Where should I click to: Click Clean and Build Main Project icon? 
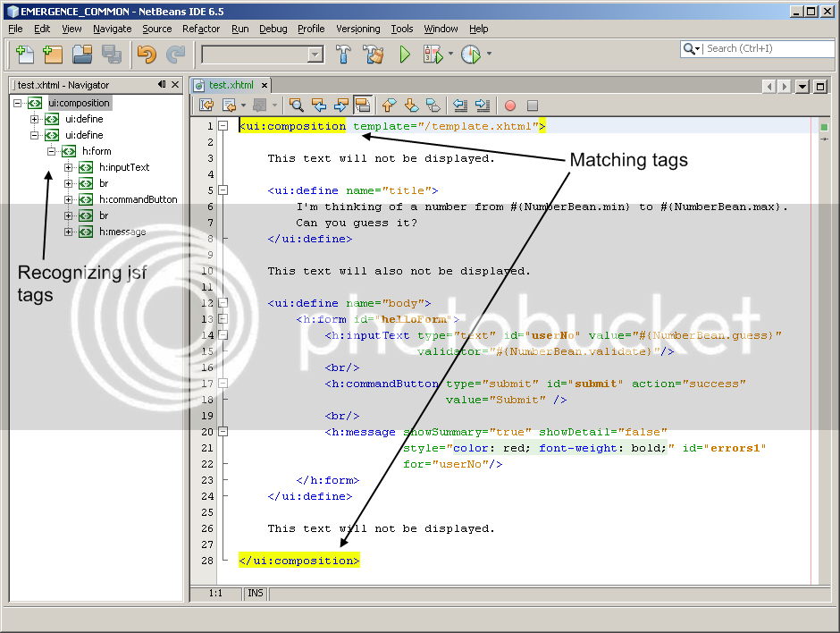[x=374, y=55]
